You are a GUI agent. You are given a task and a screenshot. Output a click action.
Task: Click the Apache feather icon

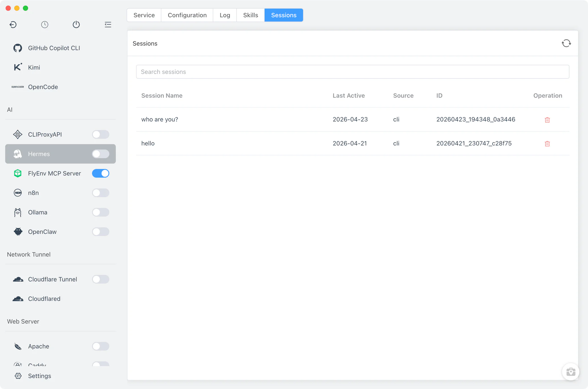click(18, 346)
